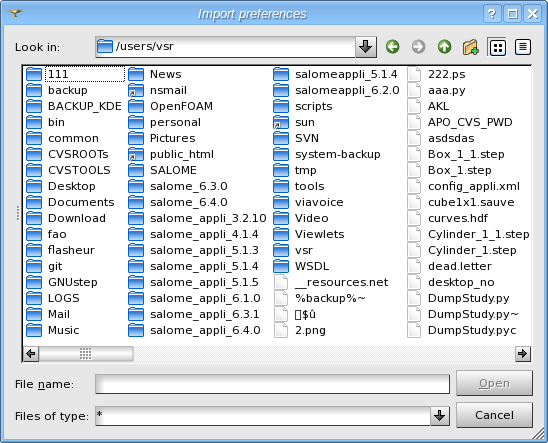Click the left arrow of the horizontal scrollbar
Viewport: 548px width, 443px height.
click(x=31, y=354)
